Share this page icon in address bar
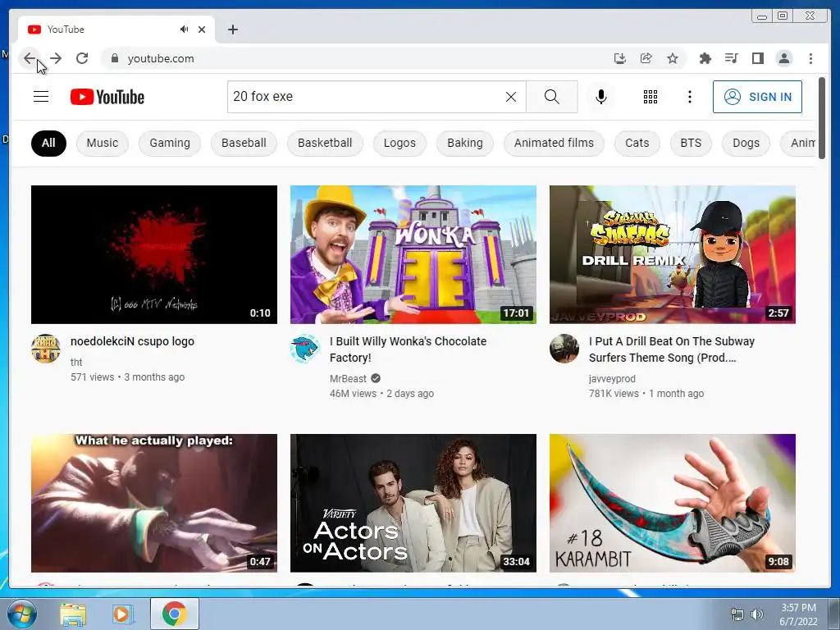 (x=646, y=58)
